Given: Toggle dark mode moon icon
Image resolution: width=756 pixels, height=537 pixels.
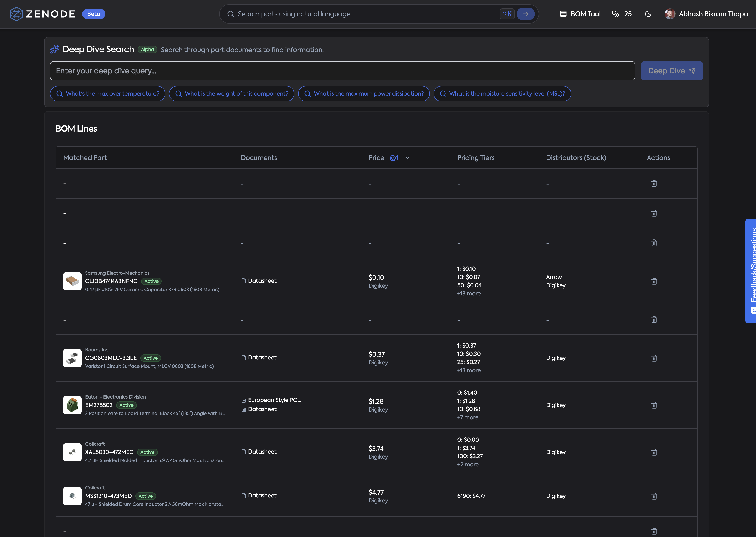Looking at the screenshot, I should coord(648,14).
